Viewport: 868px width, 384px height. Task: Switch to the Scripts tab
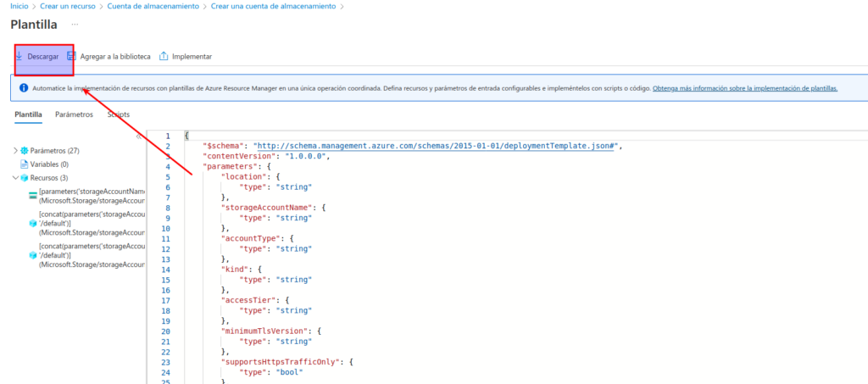(x=119, y=114)
